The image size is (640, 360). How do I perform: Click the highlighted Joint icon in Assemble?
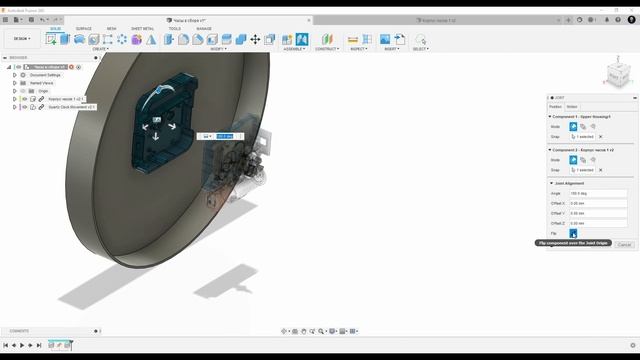coord(302,39)
